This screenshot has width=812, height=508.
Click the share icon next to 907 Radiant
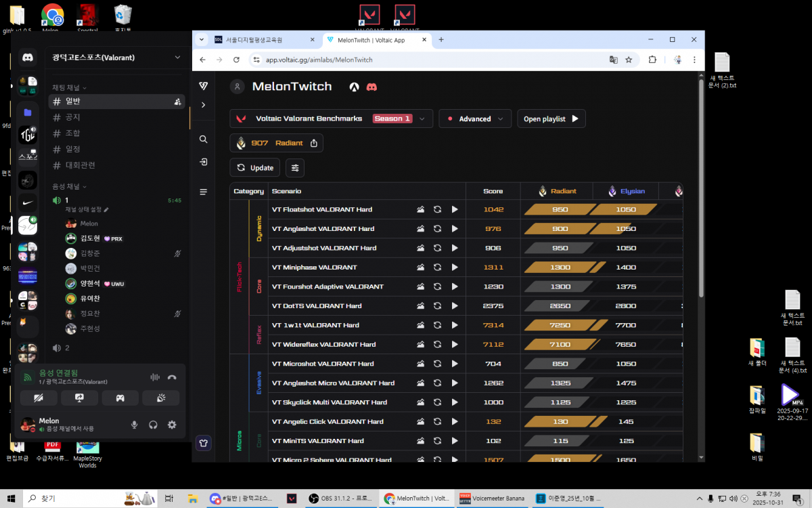coord(314,143)
